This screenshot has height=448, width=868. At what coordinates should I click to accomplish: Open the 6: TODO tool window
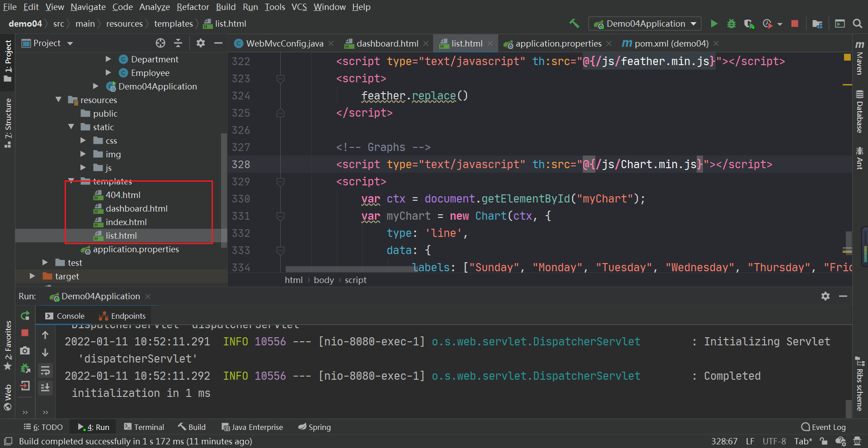43,427
